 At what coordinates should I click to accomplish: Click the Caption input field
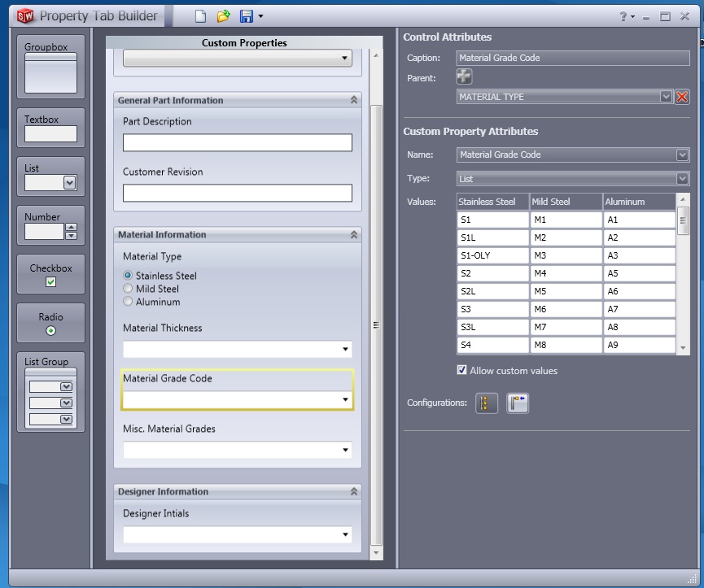pyautogui.click(x=573, y=58)
